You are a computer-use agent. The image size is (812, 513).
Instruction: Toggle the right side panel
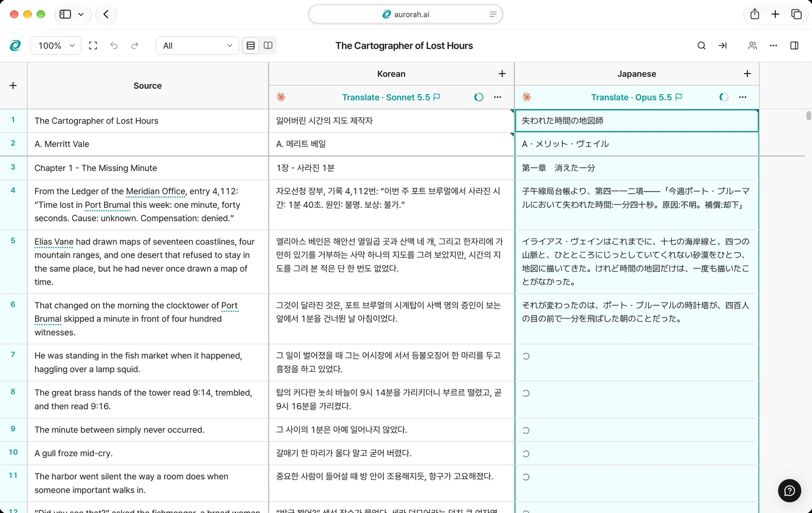coord(795,46)
